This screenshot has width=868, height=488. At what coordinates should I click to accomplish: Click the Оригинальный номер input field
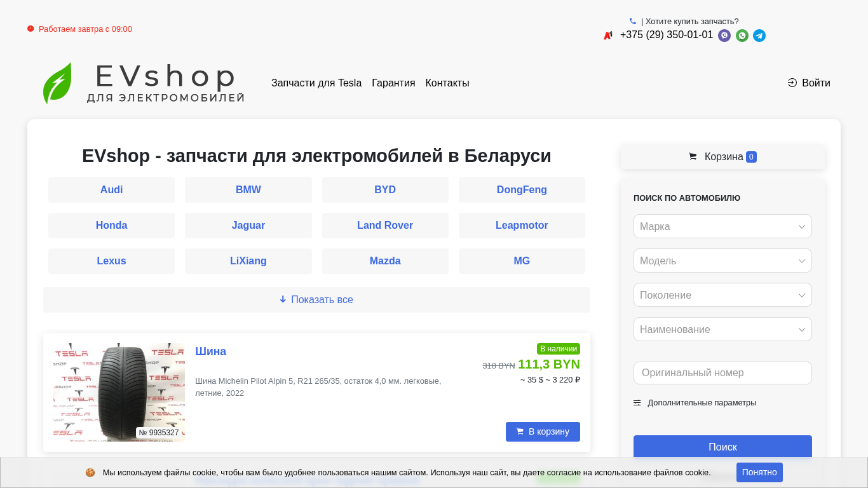tap(722, 373)
